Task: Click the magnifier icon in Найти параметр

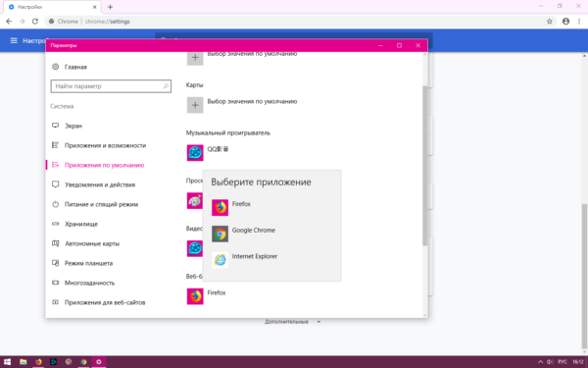Action: pyautogui.click(x=166, y=86)
